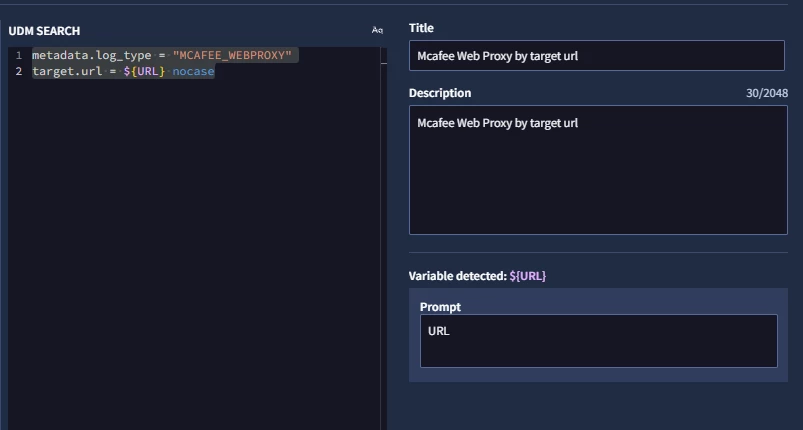
Task: Click the Title label
Action: click(x=421, y=28)
